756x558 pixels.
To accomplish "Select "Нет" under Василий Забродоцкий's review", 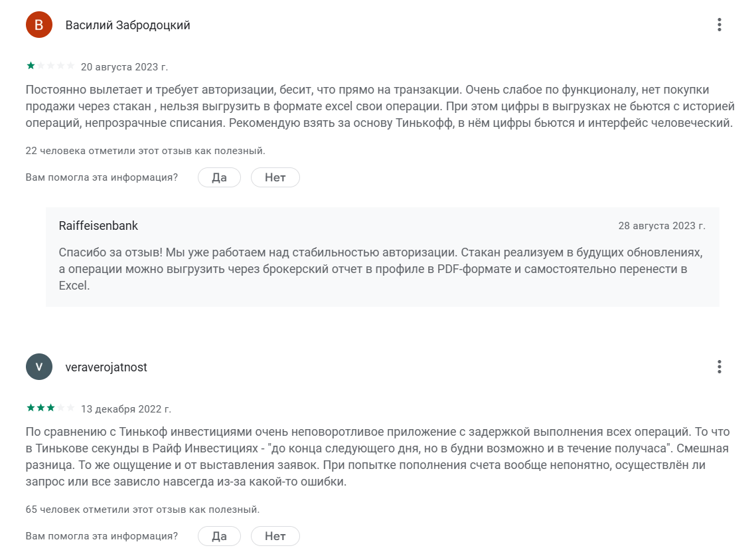I will (x=275, y=177).
